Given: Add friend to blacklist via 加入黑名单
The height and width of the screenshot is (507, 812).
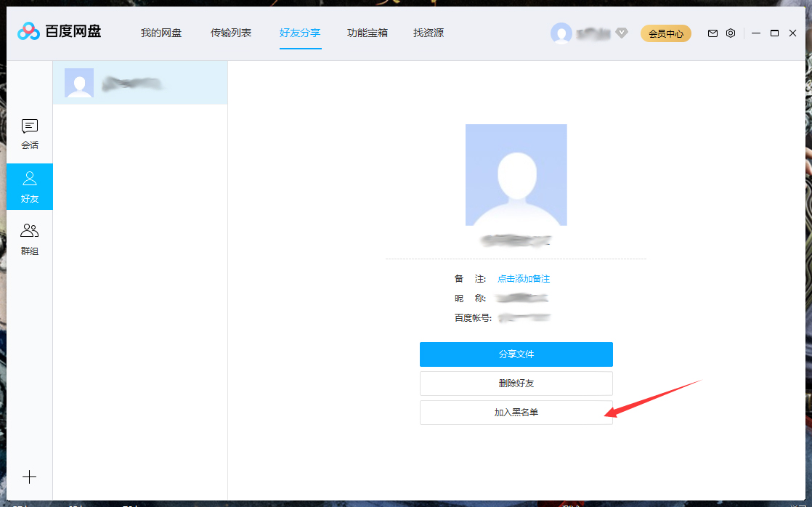Looking at the screenshot, I should click(x=516, y=413).
